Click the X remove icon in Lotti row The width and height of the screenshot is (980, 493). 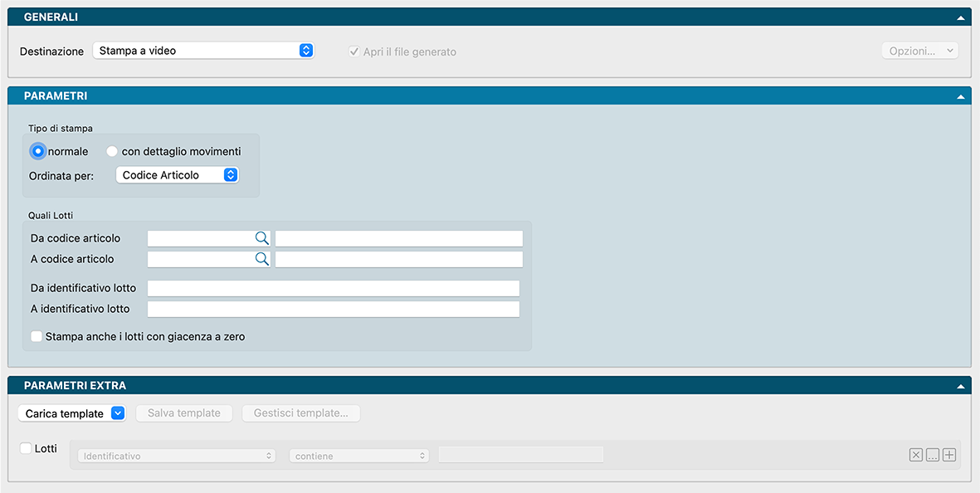pyautogui.click(x=915, y=455)
